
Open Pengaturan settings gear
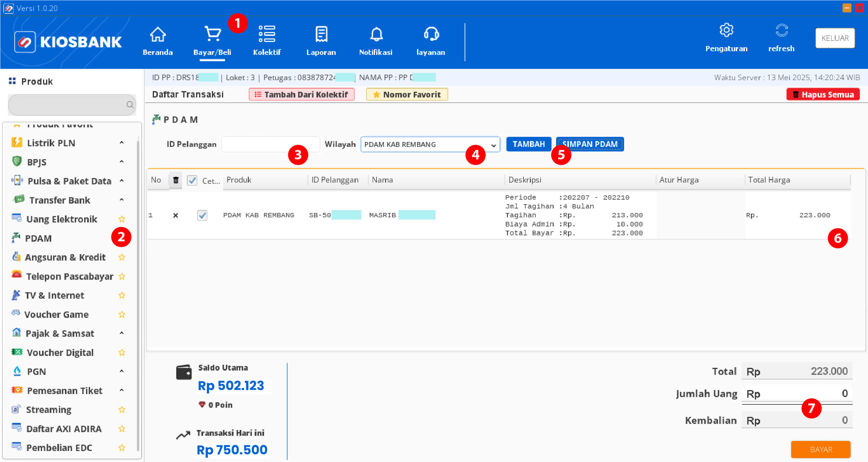[x=727, y=30]
